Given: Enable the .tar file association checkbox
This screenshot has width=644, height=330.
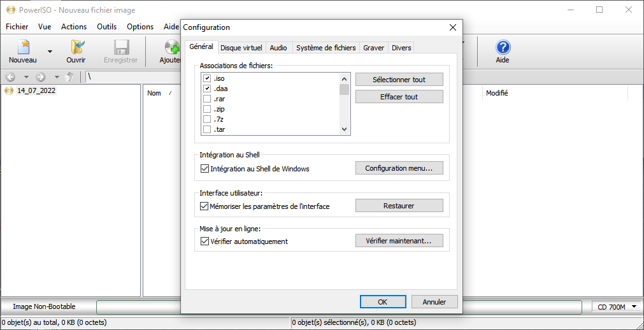Looking at the screenshot, I should [207, 129].
